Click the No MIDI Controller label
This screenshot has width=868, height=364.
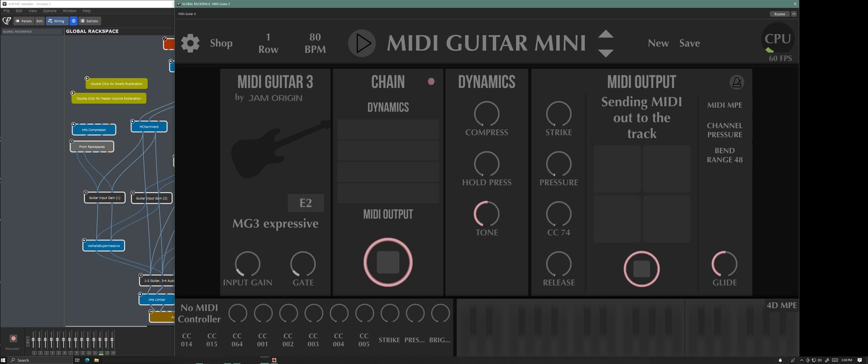199,313
